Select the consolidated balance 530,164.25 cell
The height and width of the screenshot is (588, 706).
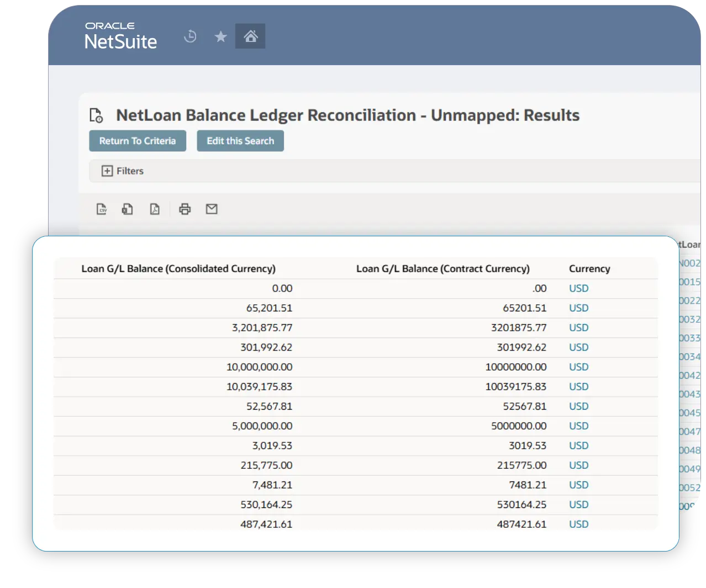[266, 505]
